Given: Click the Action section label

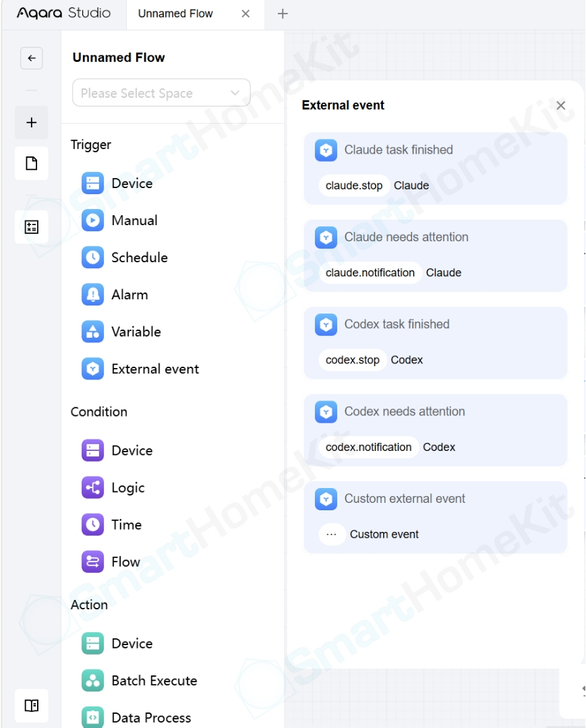Looking at the screenshot, I should click(89, 605).
